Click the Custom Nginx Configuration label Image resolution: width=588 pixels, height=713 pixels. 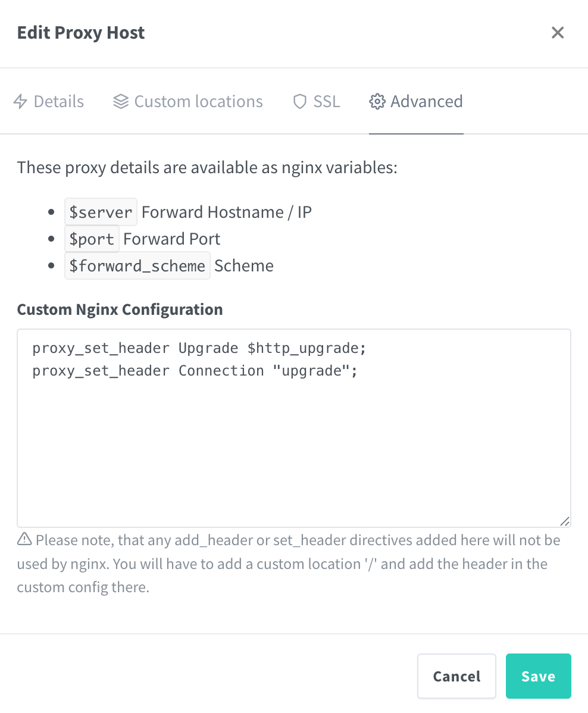coord(120,309)
